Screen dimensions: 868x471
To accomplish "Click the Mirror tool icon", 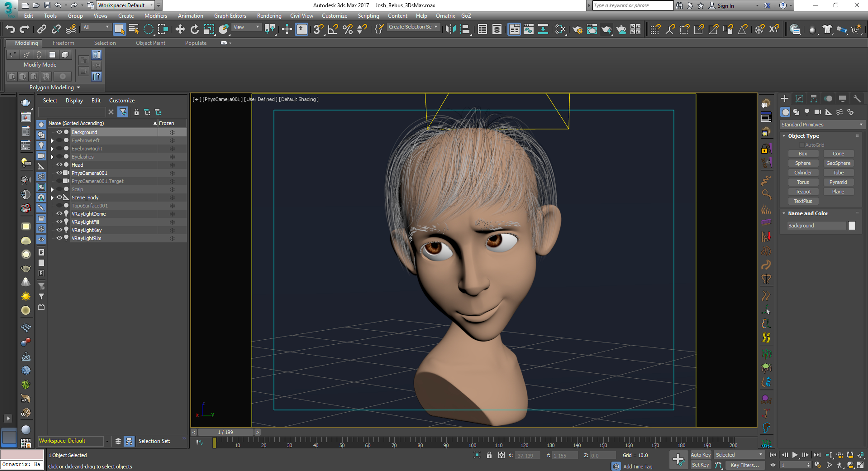I will [450, 29].
